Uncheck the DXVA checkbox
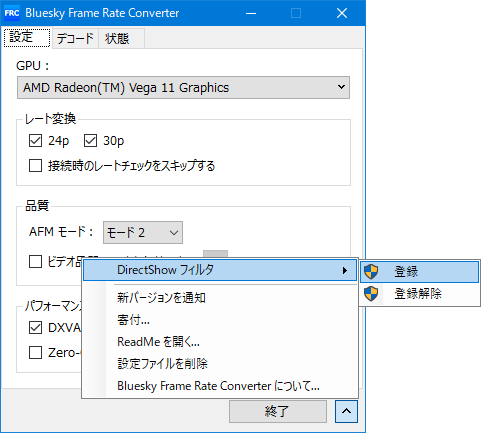This screenshot has height=433, width=481. (35, 328)
